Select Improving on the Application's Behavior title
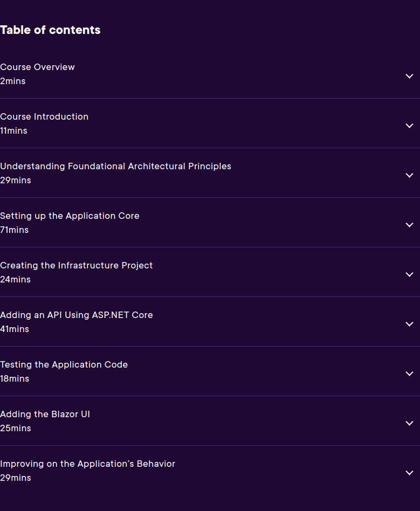The width and height of the screenshot is (420, 511). 88,464
